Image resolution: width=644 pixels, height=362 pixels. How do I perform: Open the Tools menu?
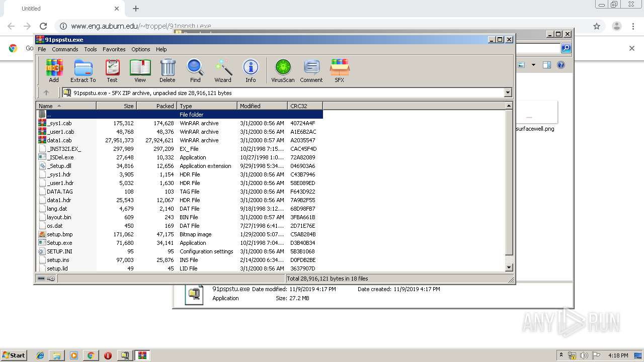(x=91, y=49)
